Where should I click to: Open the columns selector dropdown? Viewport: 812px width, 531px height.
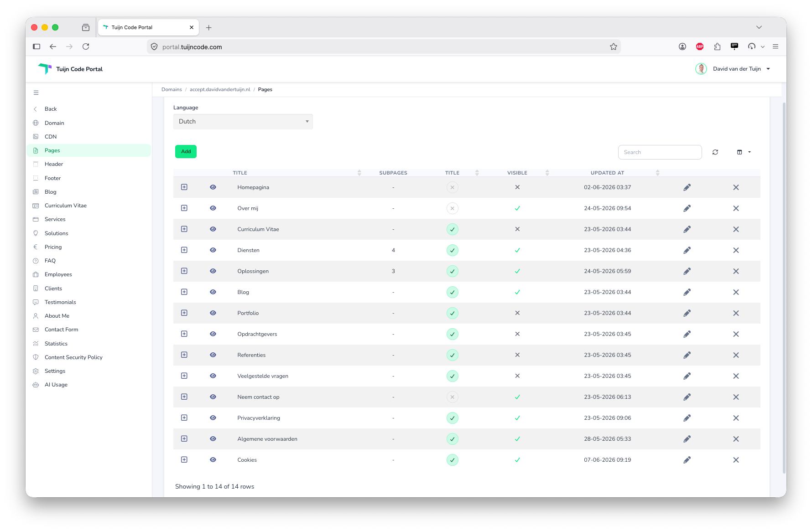[x=744, y=152]
